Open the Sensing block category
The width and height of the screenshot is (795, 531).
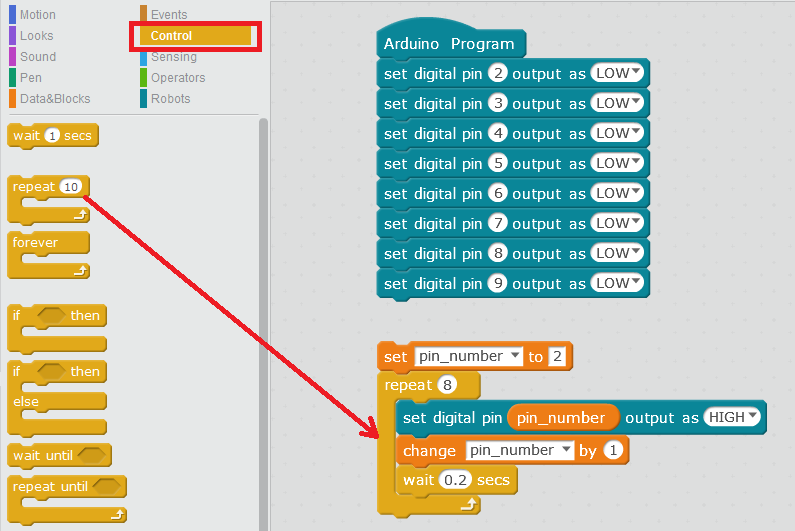(169, 57)
